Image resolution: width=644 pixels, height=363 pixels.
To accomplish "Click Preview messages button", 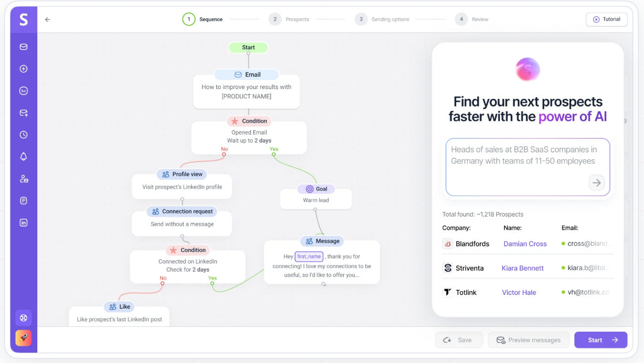I will (x=528, y=340).
